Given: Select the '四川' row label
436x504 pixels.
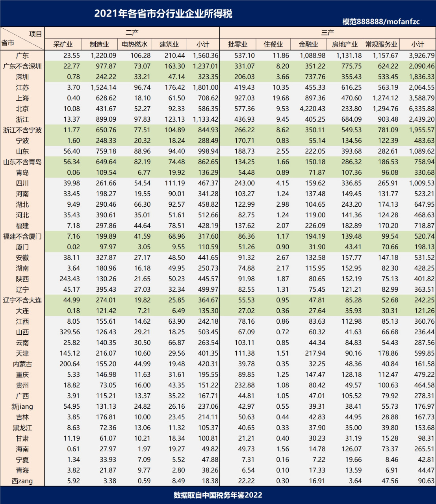Looking at the screenshot, I should pos(22,183).
